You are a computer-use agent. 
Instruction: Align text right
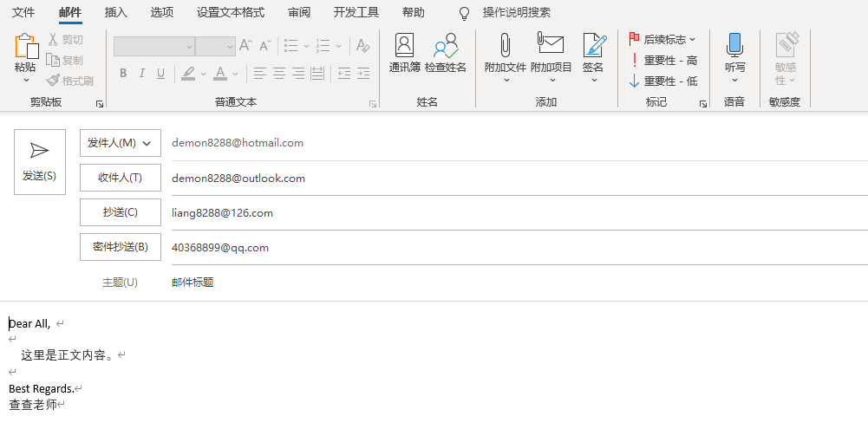298,73
